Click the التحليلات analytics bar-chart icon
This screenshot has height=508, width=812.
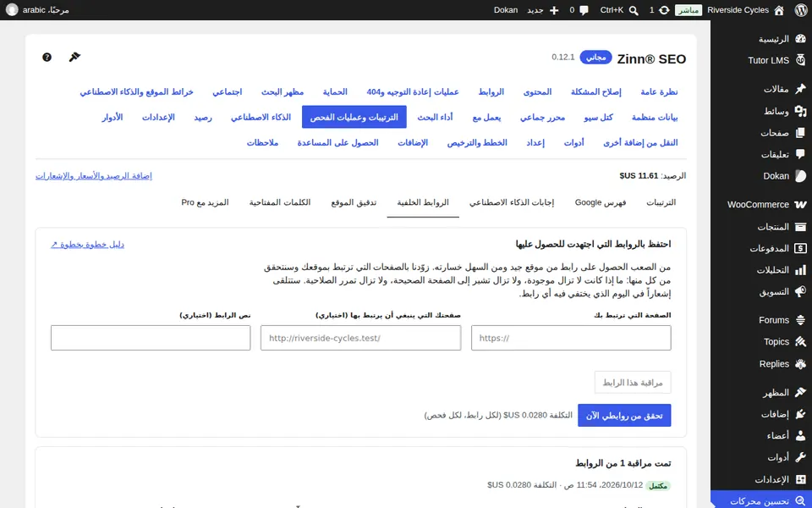point(801,269)
